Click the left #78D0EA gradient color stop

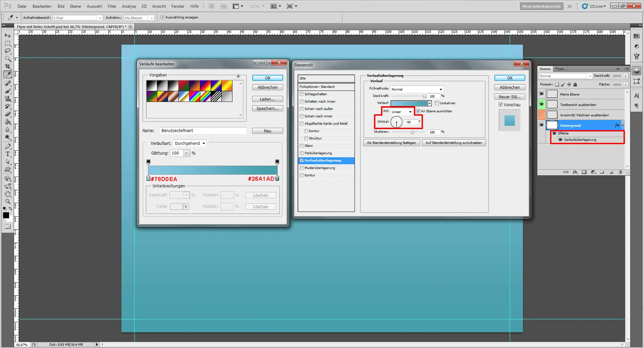[x=149, y=178]
